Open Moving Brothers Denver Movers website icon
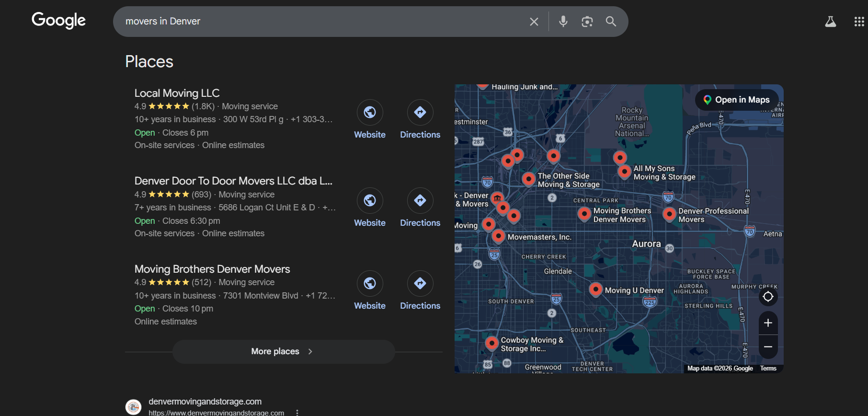This screenshot has height=416, width=868. pos(370,283)
